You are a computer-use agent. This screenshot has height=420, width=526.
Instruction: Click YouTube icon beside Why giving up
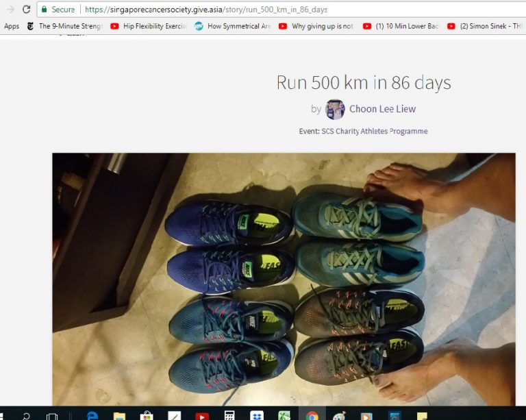[x=283, y=26]
